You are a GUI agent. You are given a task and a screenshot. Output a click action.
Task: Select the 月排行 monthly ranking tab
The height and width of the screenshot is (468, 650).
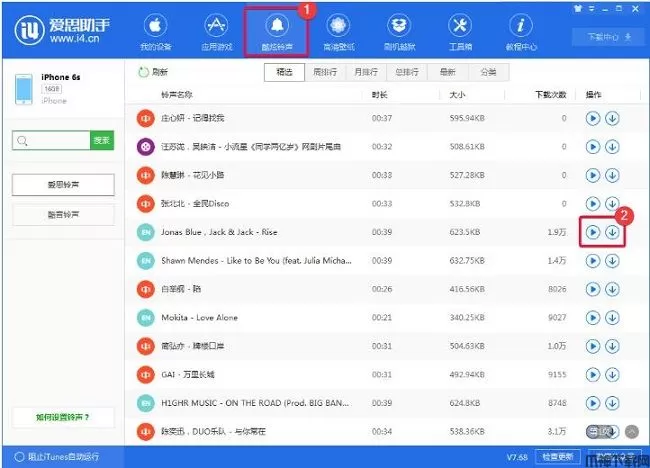(x=364, y=72)
